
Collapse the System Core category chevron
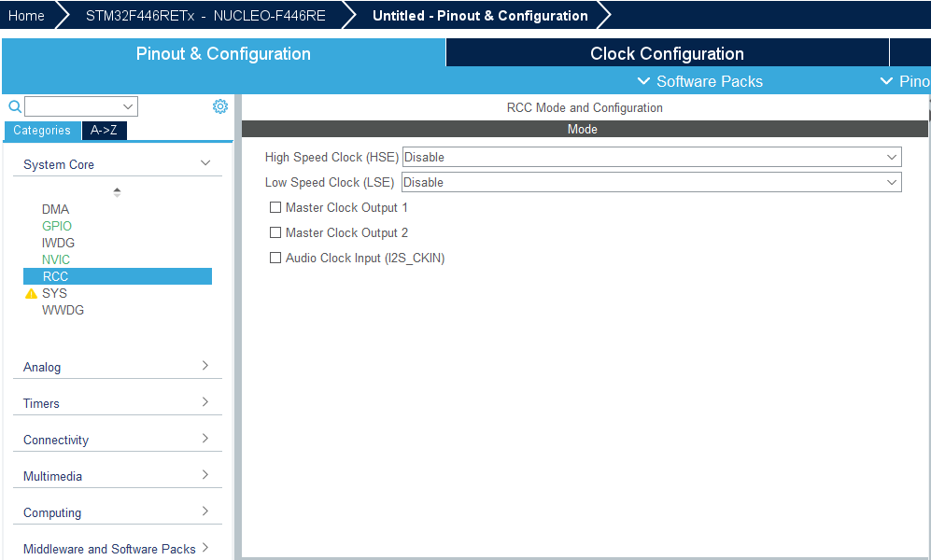(205, 162)
